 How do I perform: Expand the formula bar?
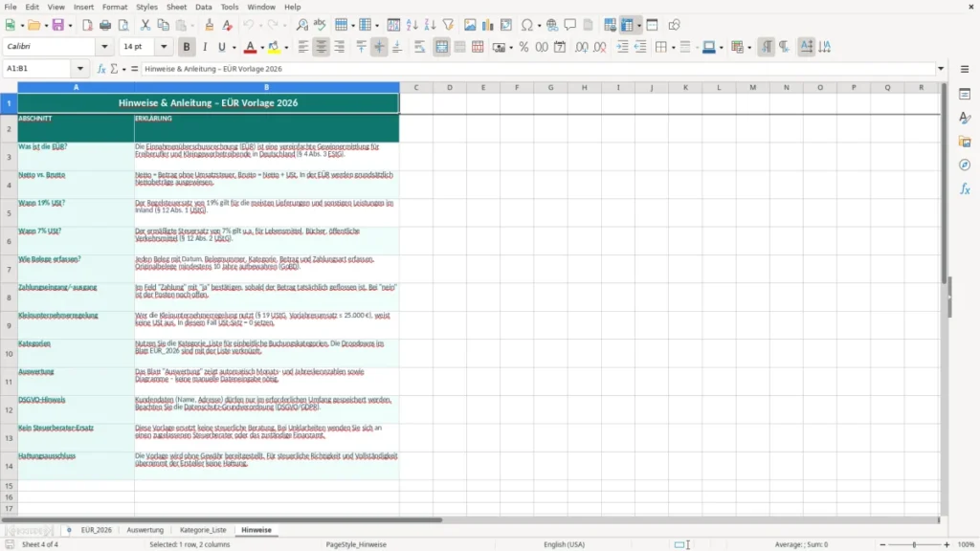click(x=941, y=69)
